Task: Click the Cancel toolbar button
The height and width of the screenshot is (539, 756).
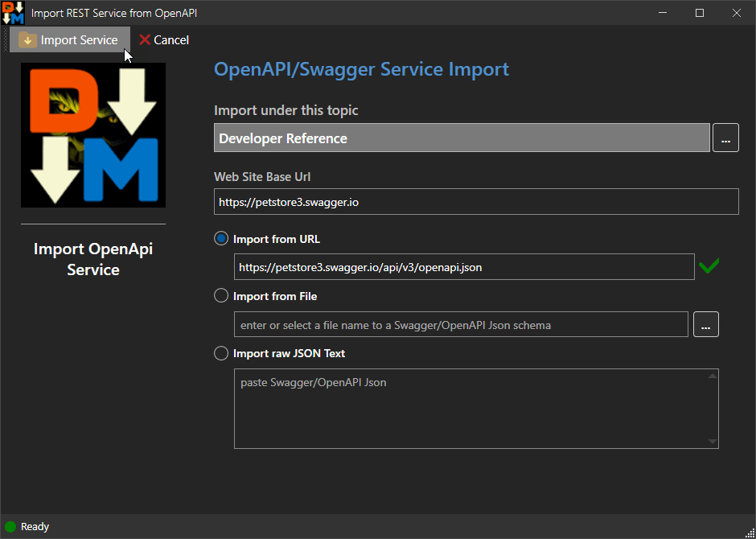Action: coord(164,39)
